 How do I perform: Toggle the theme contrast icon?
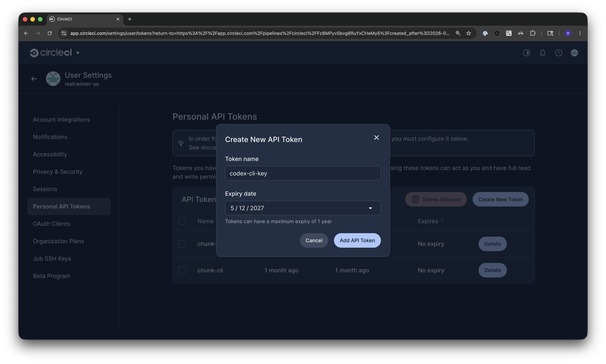click(526, 53)
